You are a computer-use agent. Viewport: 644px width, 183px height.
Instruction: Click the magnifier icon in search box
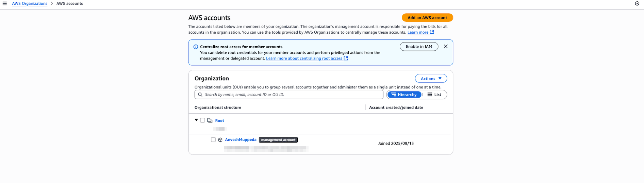pos(200,95)
